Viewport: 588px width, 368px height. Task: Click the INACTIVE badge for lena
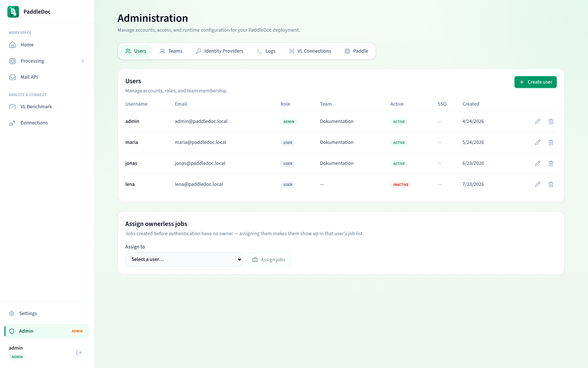click(x=401, y=185)
